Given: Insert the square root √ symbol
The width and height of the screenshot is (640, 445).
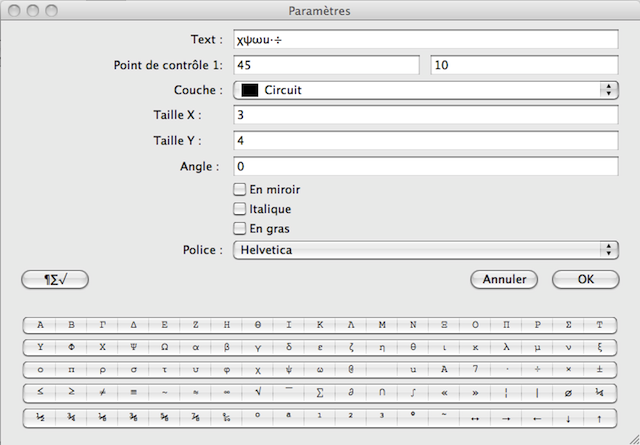Looking at the screenshot, I should tap(258, 393).
